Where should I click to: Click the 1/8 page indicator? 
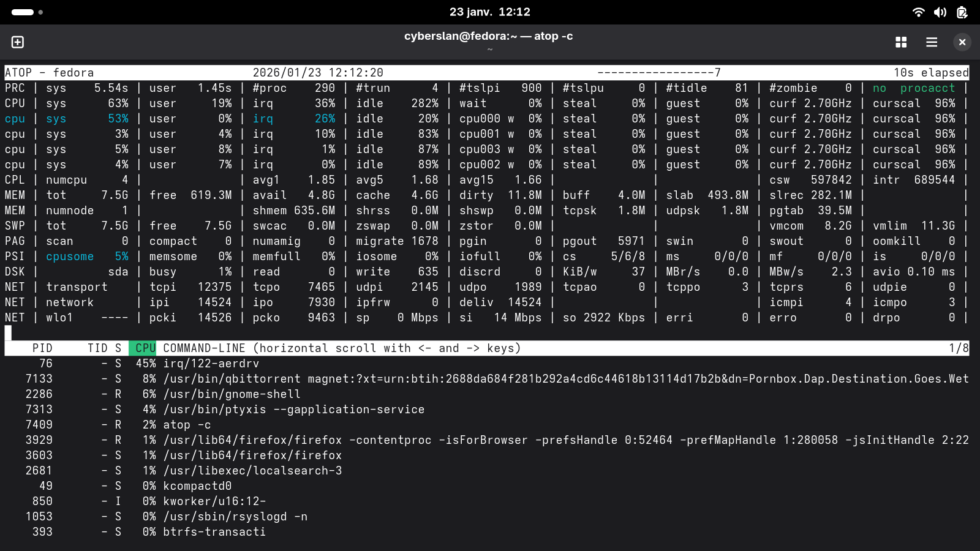(959, 348)
